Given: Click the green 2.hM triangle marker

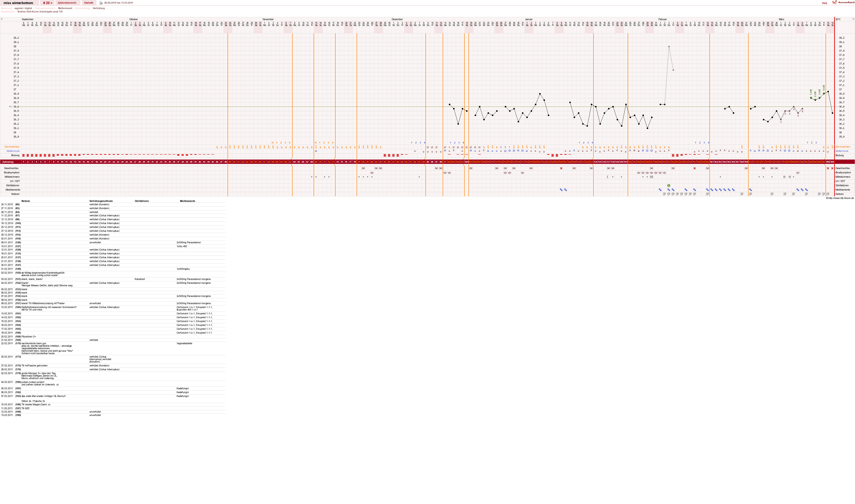Looking at the screenshot, I should click(815, 100).
